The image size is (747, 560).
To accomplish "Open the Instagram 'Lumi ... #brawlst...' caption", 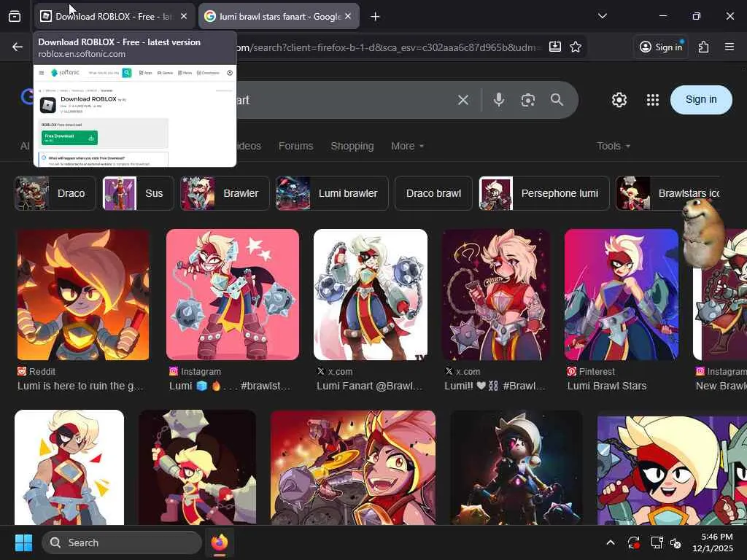I will (230, 386).
